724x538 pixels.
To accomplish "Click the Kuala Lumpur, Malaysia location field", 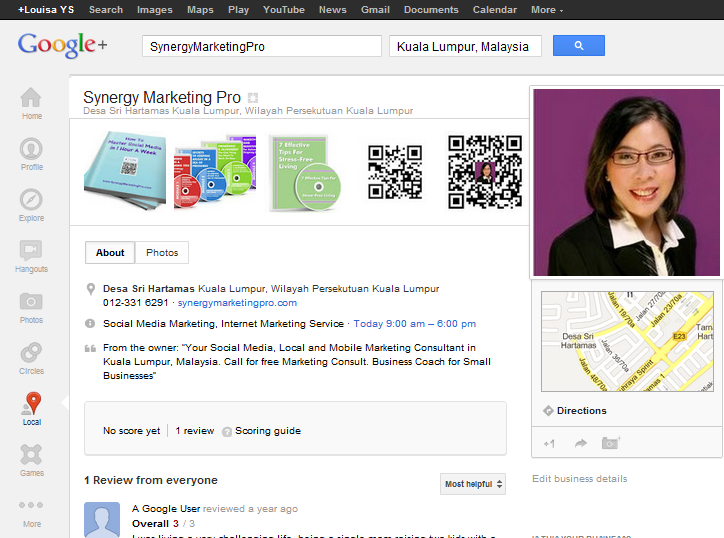I will point(465,46).
